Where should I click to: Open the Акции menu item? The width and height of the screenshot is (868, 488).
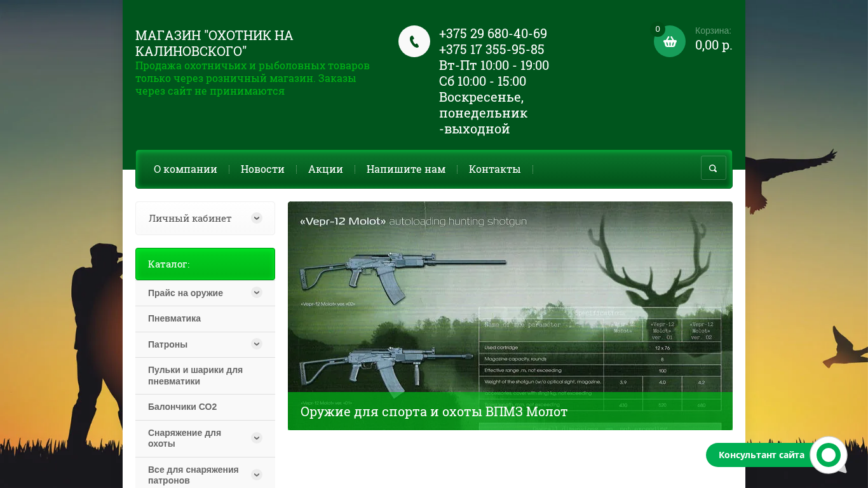325,169
